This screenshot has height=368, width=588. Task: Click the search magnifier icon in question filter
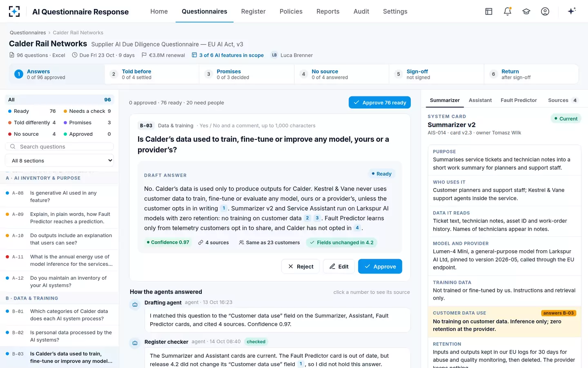tap(13, 146)
